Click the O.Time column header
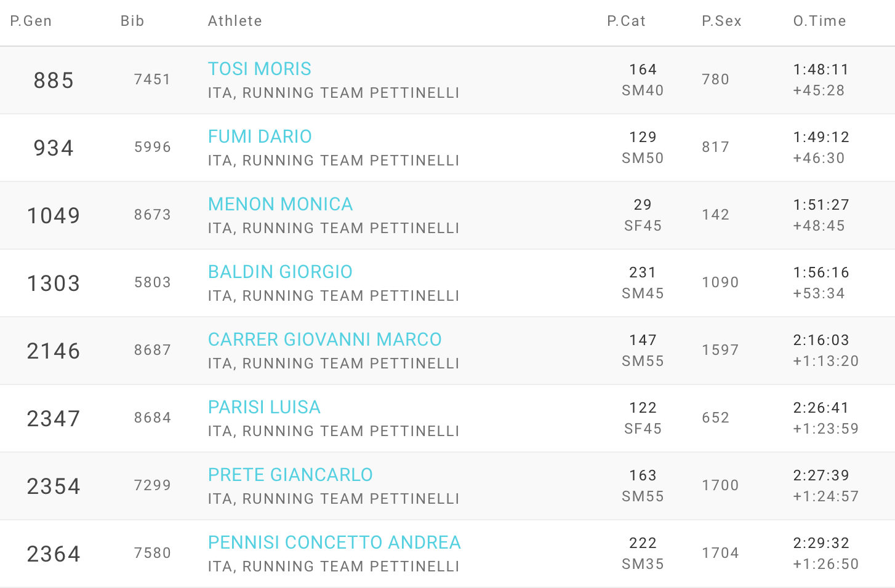 click(819, 21)
